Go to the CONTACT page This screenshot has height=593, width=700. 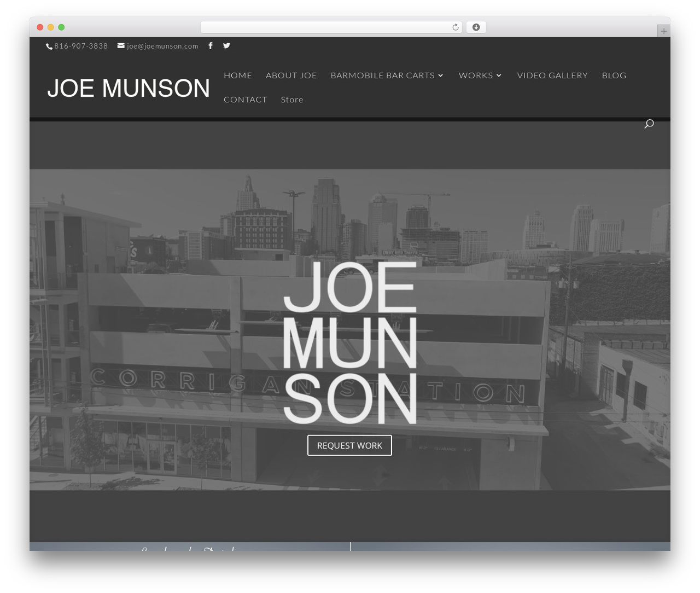click(246, 100)
